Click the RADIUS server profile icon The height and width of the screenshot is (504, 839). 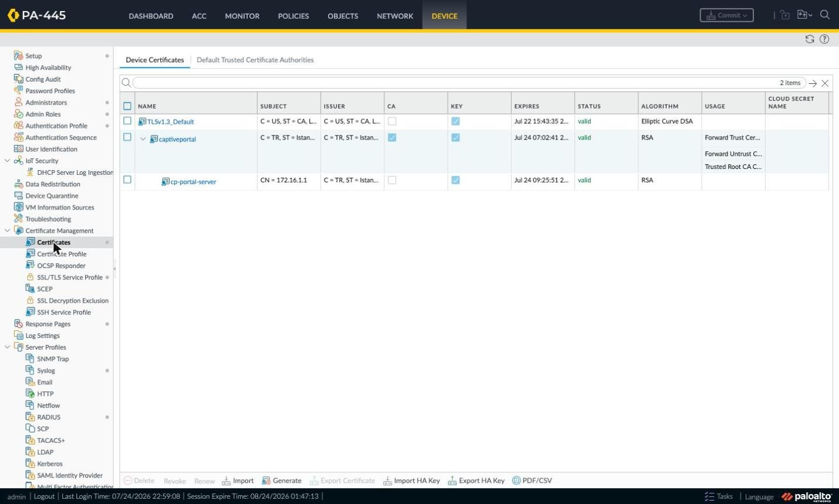click(x=30, y=417)
